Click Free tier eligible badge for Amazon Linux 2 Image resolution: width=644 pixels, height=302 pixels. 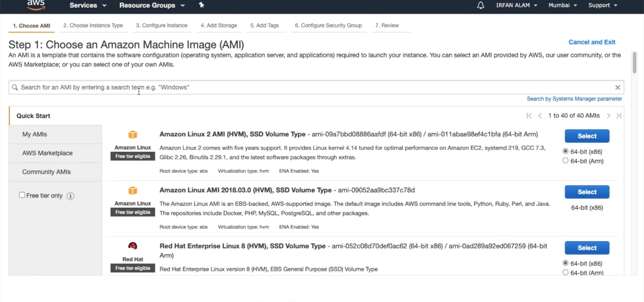pos(133,156)
